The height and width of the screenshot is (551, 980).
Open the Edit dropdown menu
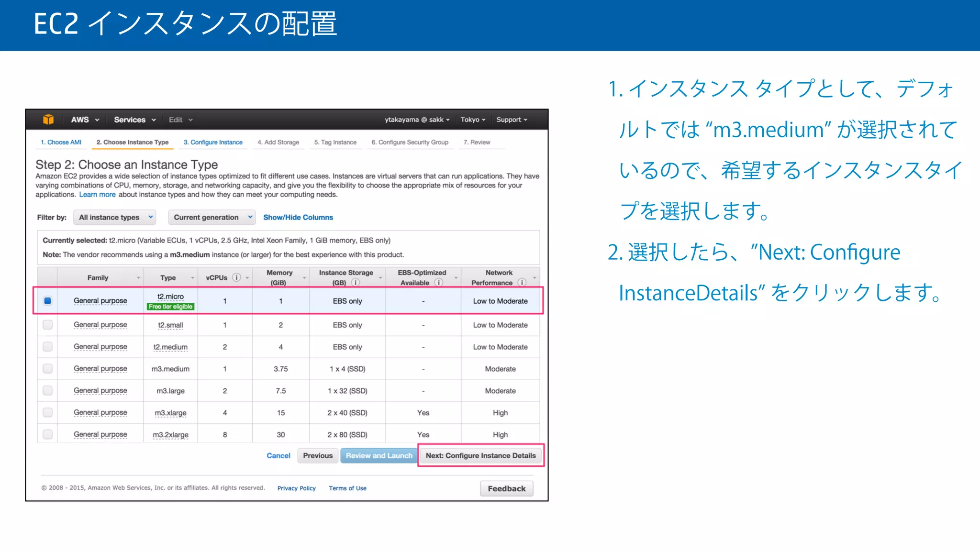(x=180, y=120)
